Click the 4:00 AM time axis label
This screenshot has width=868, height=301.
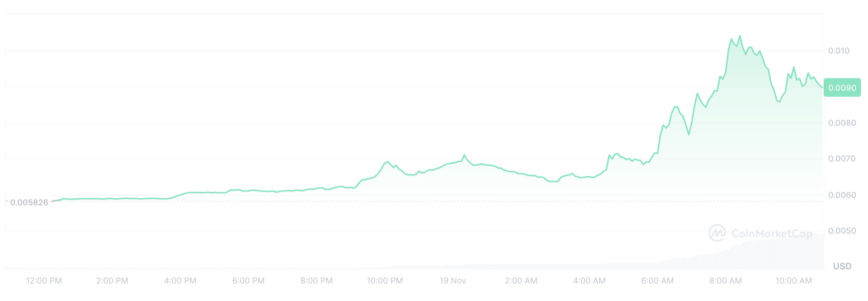[589, 281]
